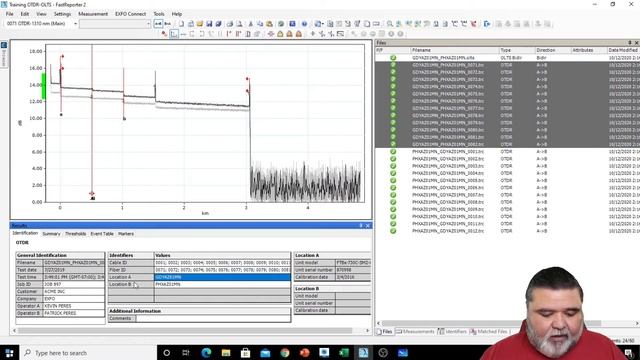Select the PHXAZ01MN_GDYAZ01MN_0012 file row
Screen dimensions: 640x360
coord(507,231)
